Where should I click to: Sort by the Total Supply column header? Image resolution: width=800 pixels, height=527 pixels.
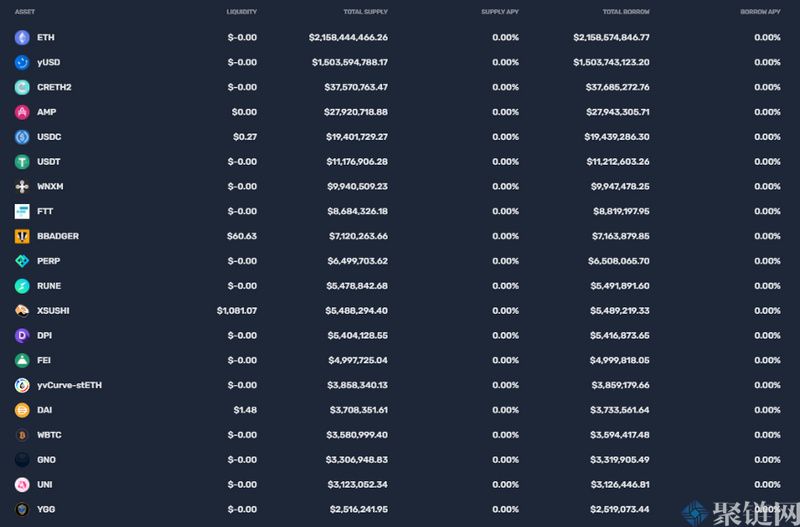coord(365,12)
